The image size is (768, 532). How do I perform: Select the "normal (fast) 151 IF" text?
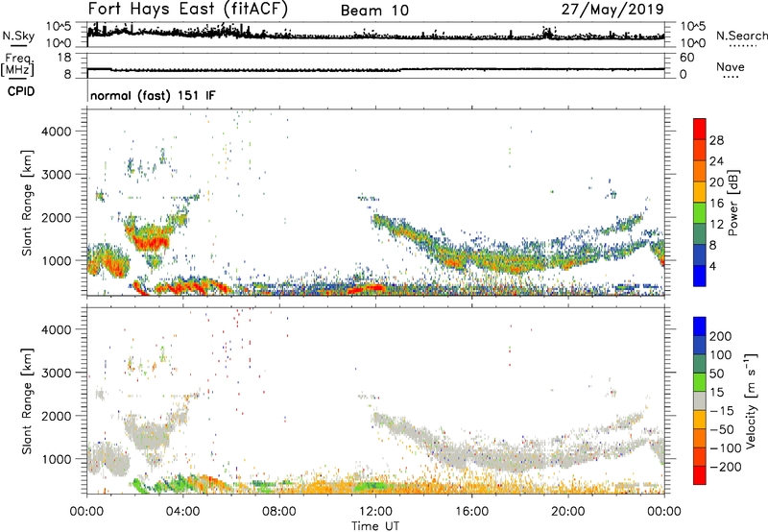pyautogui.click(x=153, y=95)
